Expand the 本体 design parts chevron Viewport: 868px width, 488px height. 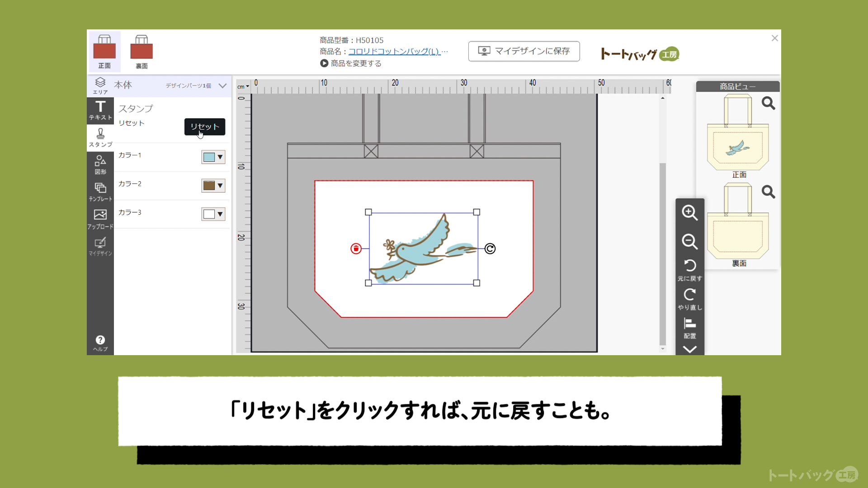tap(222, 85)
